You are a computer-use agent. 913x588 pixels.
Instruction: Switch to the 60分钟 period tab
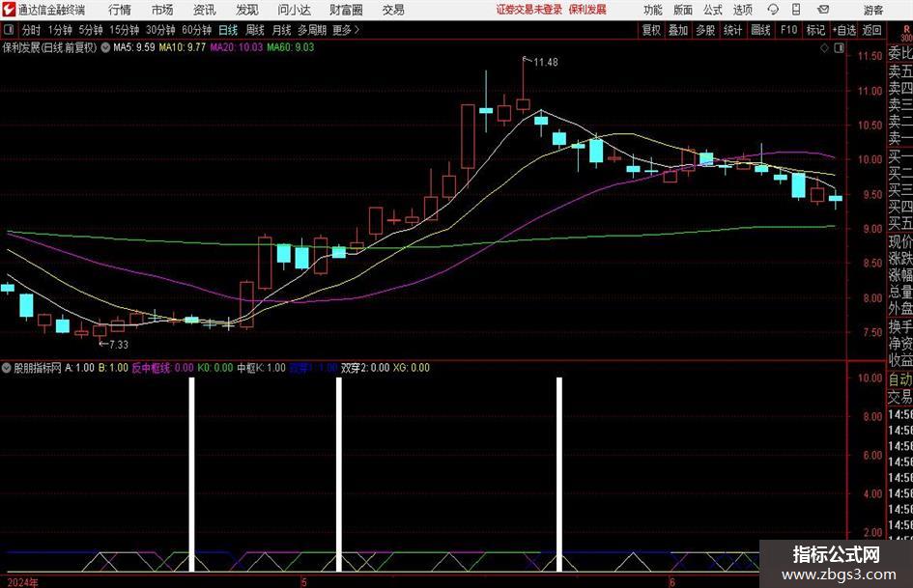click(197, 30)
